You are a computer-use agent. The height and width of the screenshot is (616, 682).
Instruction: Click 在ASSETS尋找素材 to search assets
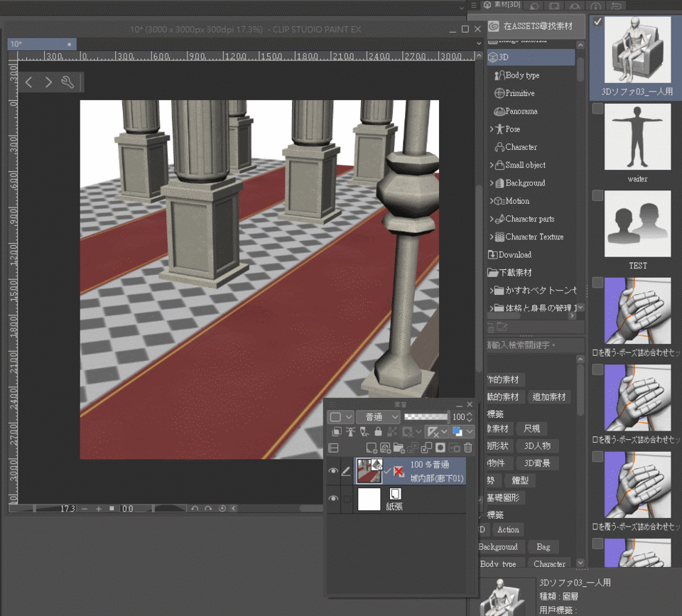pos(536,26)
